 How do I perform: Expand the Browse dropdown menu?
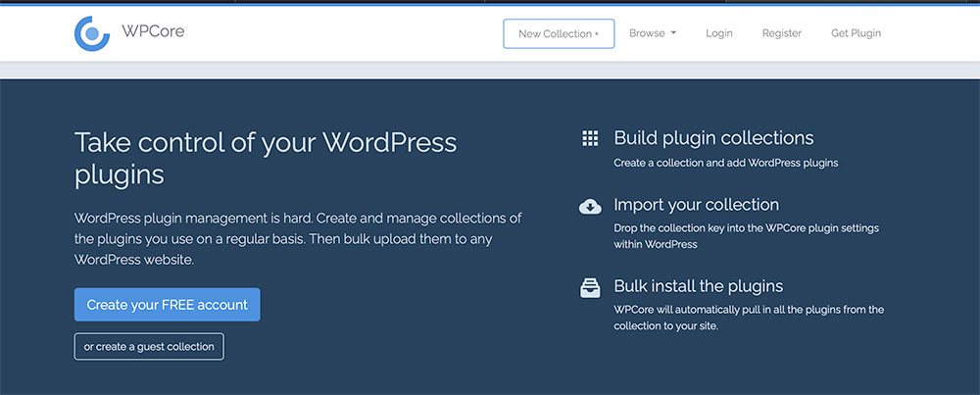click(653, 33)
